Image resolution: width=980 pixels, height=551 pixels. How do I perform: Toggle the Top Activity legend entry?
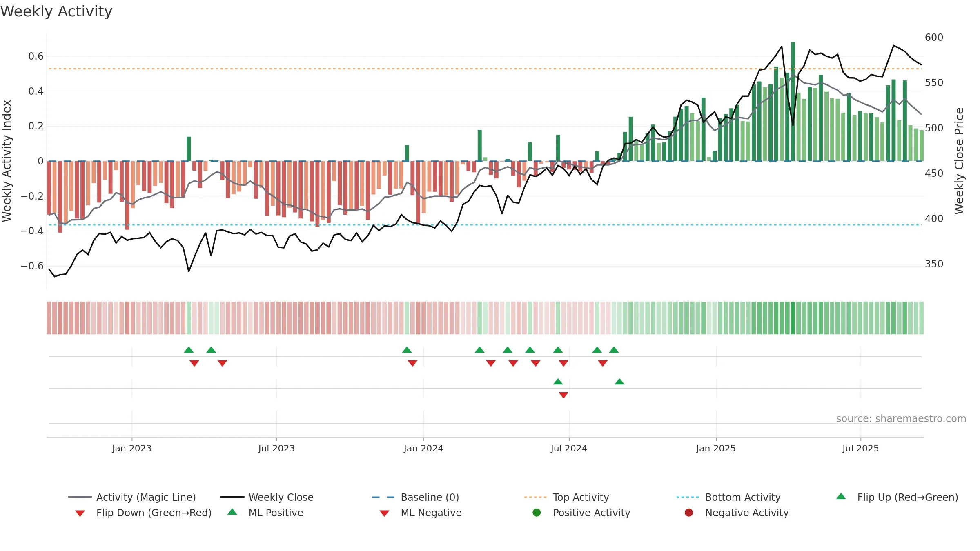(567, 497)
